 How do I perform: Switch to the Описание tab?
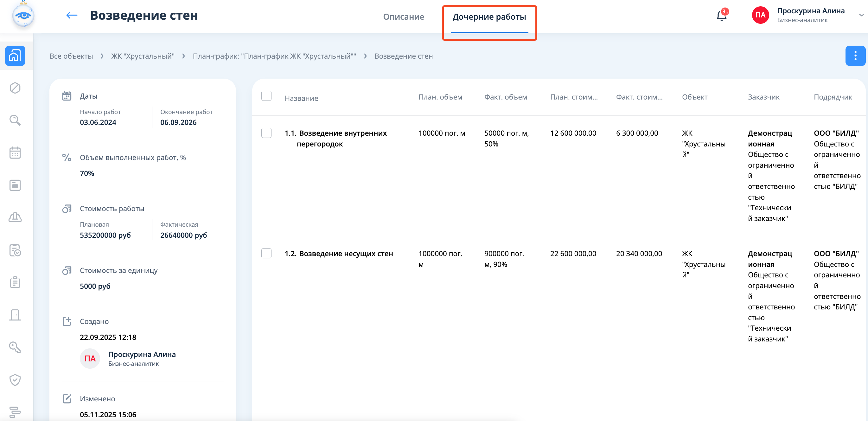403,17
